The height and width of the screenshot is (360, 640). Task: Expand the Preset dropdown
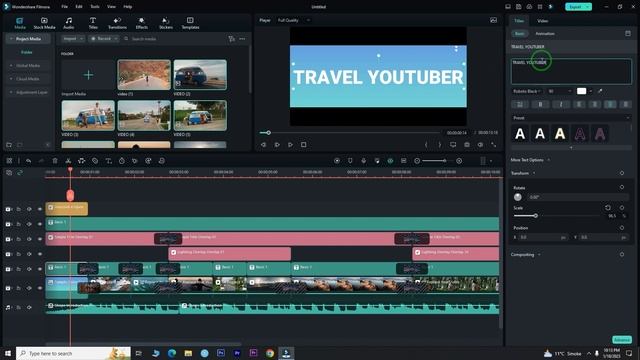pyautogui.click(x=571, y=118)
